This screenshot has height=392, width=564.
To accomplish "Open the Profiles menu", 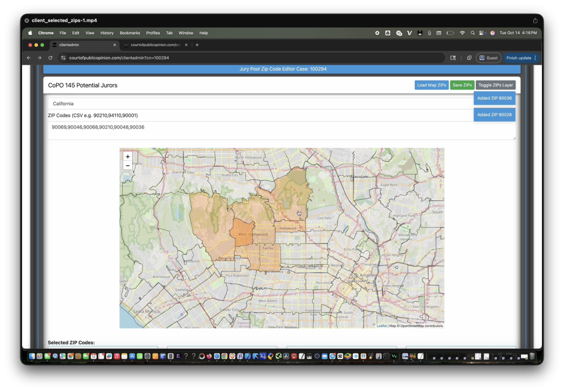I will pyautogui.click(x=153, y=32).
